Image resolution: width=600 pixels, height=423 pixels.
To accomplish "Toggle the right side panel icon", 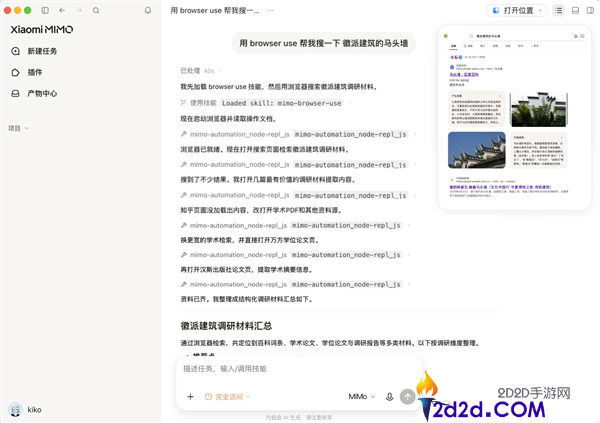I will 590,10.
